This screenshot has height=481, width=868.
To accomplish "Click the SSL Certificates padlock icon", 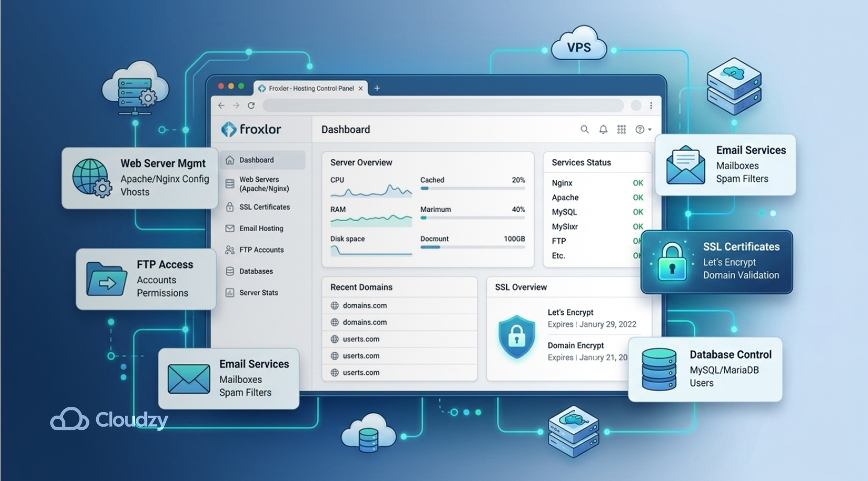I will point(230,207).
